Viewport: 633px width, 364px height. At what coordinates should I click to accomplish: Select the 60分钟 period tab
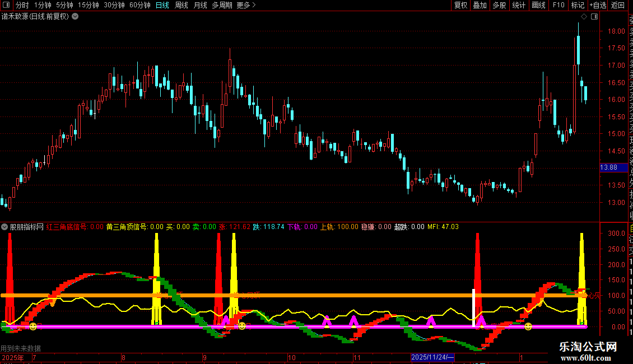[x=140, y=5]
